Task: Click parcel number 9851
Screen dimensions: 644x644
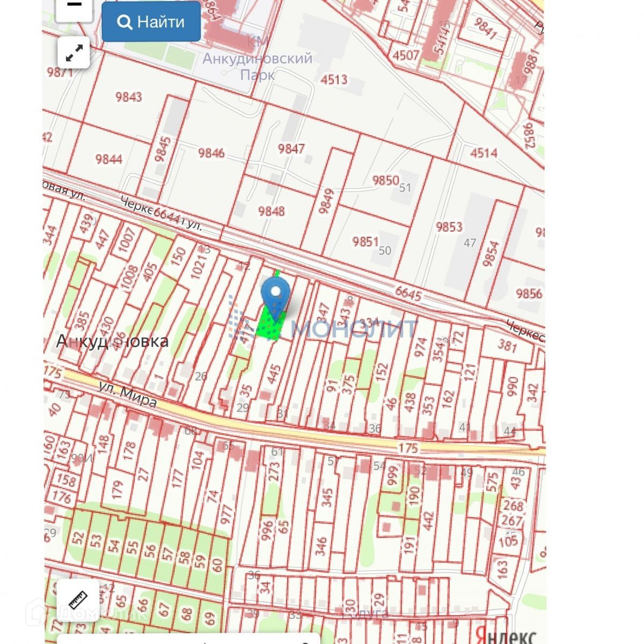Action: point(365,241)
